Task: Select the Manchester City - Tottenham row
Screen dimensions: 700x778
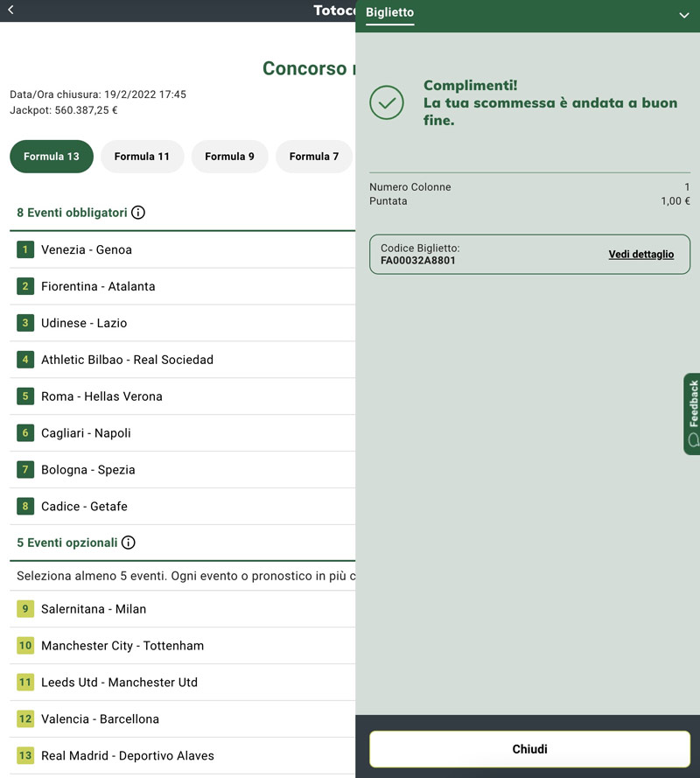Action: pos(122,646)
